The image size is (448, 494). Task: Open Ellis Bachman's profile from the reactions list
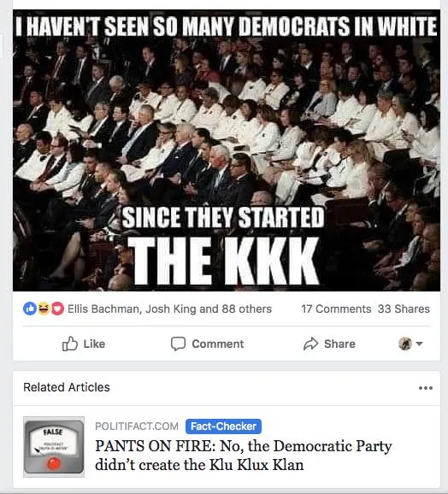(103, 309)
